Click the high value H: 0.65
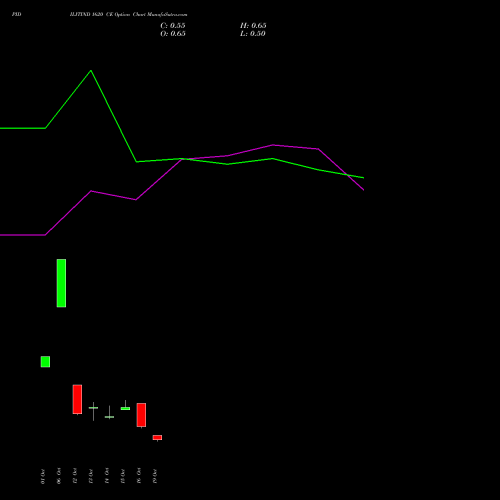 (x=253, y=26)
